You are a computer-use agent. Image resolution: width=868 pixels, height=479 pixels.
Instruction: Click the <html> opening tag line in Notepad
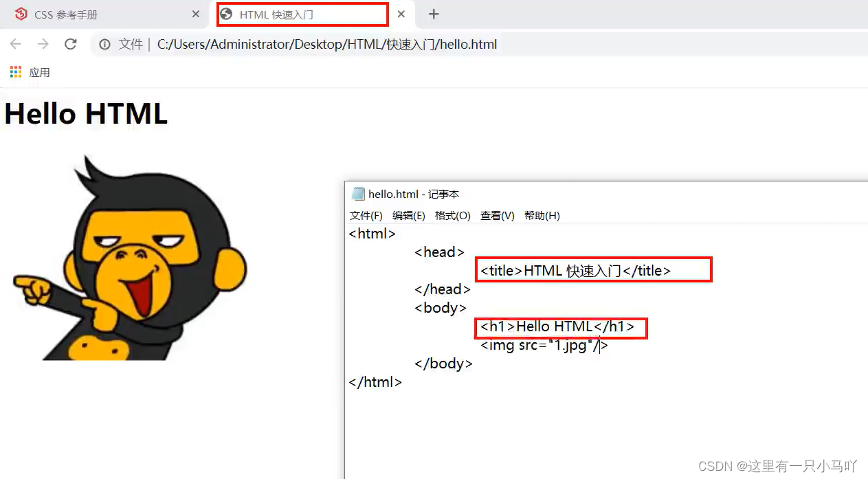tap(372, 234)
